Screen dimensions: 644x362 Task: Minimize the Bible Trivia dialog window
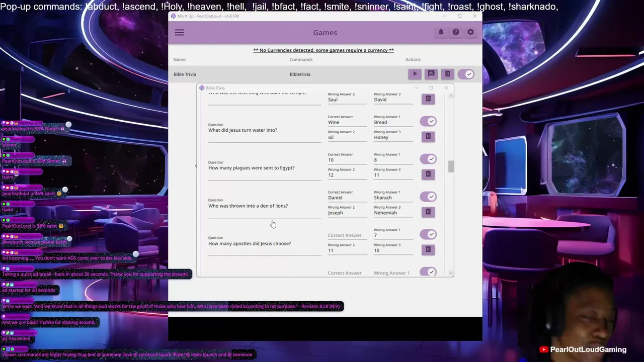(x=416, y=88)
